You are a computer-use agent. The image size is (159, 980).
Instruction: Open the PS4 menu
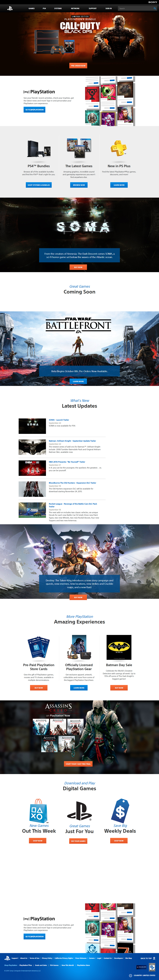(44, 8)
